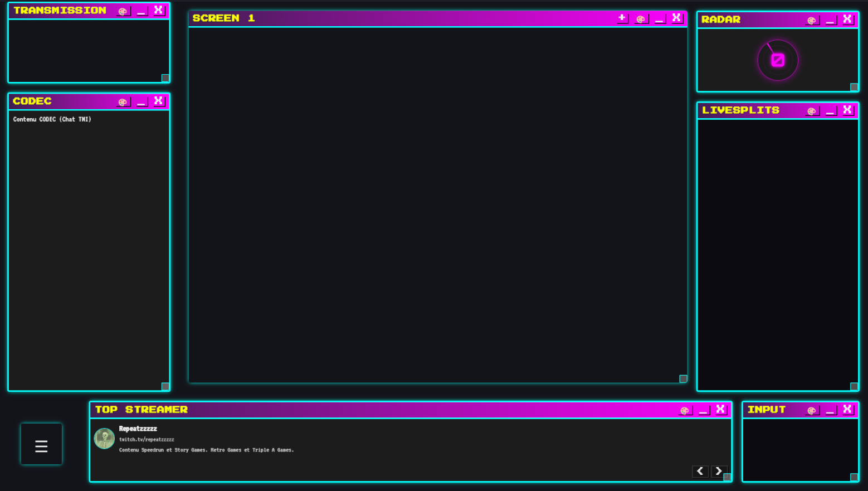Show the previous streamer with the left arrow
Image resolution: width=868 pixels, height=491 pixels.
pyautogui.click(x=700, y=471)
